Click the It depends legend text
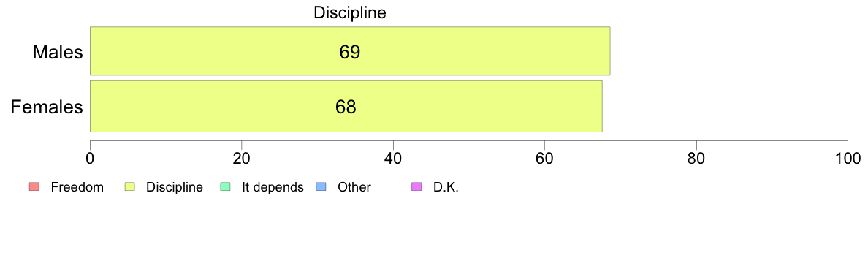 273,187
